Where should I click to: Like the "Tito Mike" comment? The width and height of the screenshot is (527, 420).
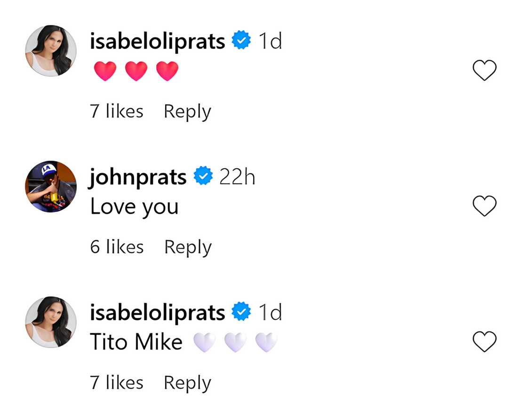coord(484,342)
